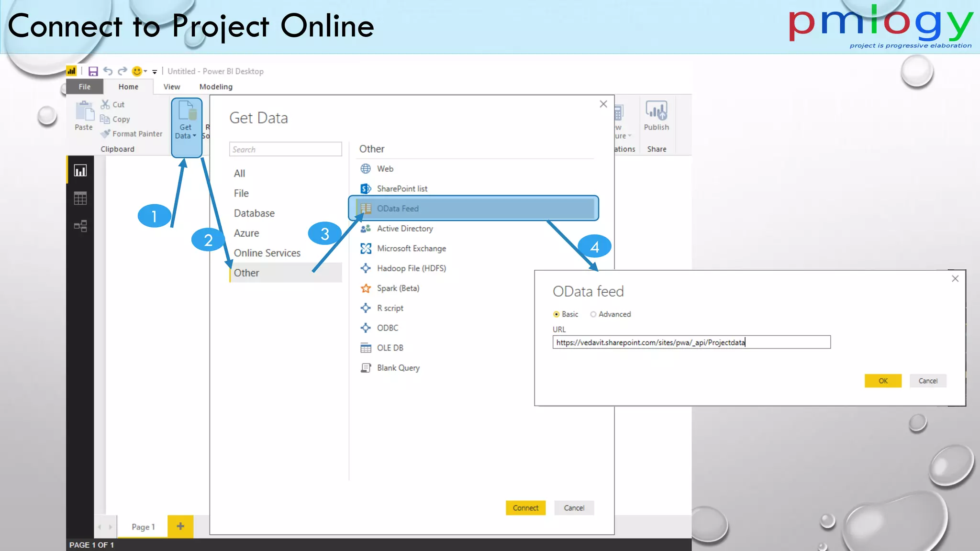Image resolution: width=980 pixels, height=551 pixels.
Task: Click the Undo arrow icon
Action: click(108, 71)
